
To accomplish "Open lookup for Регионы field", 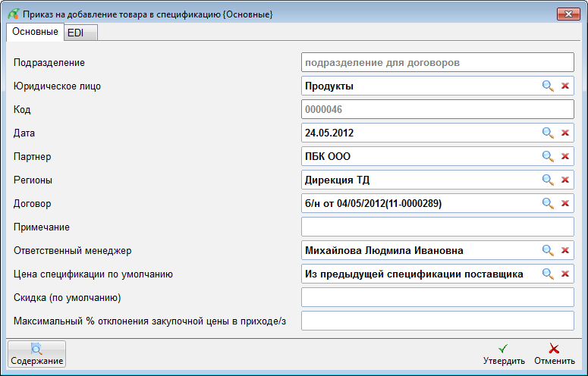I will point(547,180).
